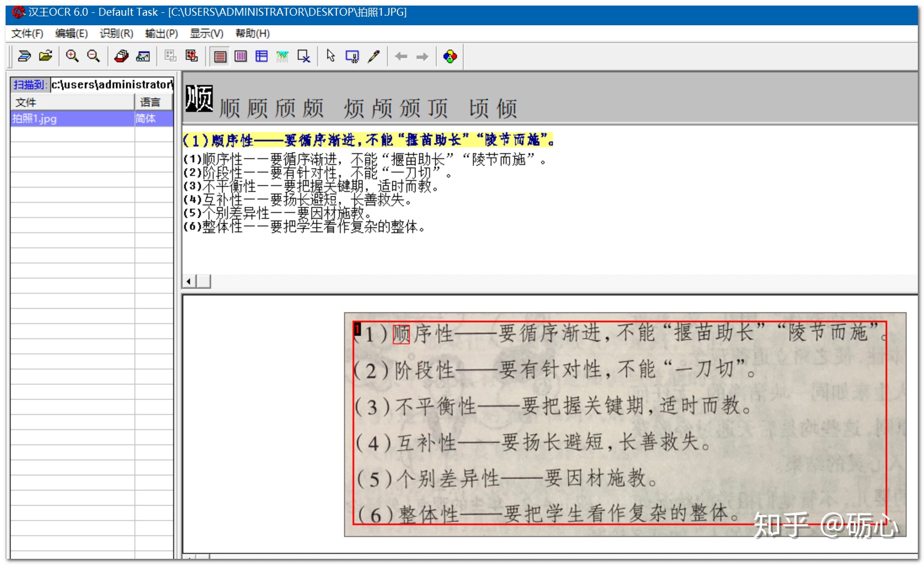Click recognized line (4)互补性

click(298, 200)
